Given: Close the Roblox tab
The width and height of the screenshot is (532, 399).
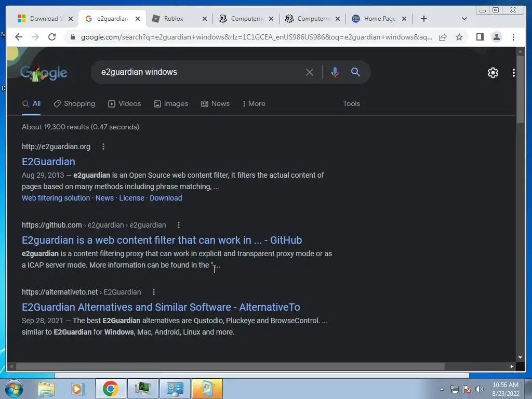Looking at the screenshot, I should [205, 19].
